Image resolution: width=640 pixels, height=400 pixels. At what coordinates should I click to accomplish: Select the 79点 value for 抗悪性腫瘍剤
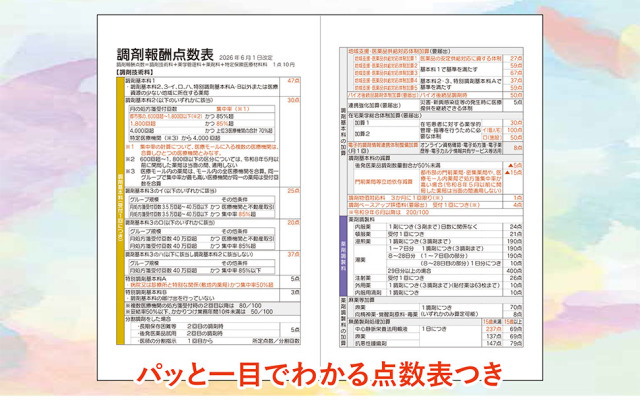tap(516, 344)
